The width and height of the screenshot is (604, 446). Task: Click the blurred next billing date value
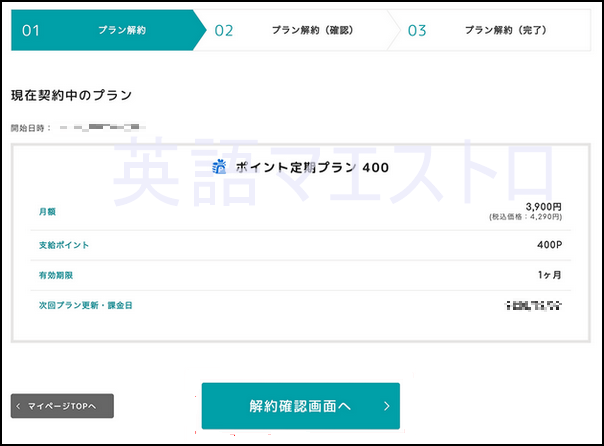(534, 305)
